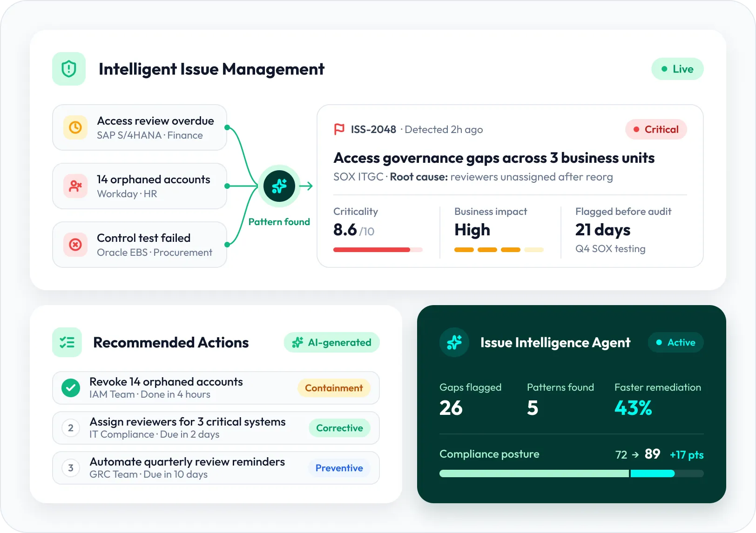Click the 43% faster remediation value
This screenshot has height=533, width=756.
tap(633, 408)
